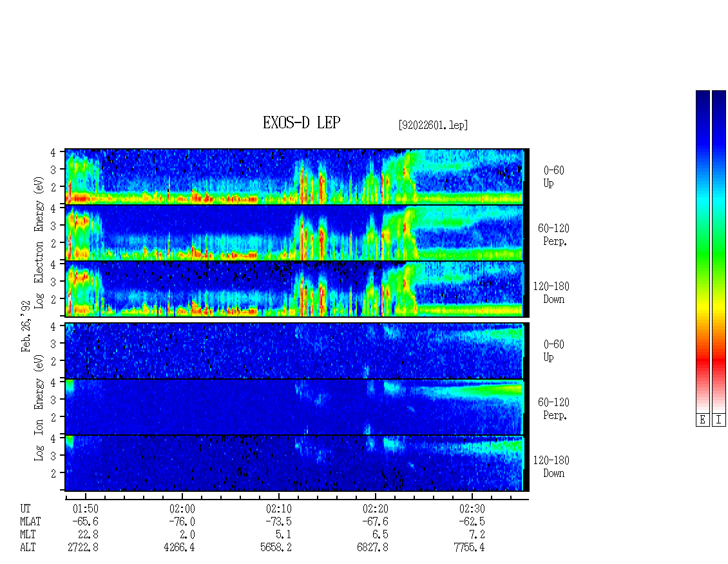Click the electron 60-120 Perp. pitch angle label

[553, 235]
